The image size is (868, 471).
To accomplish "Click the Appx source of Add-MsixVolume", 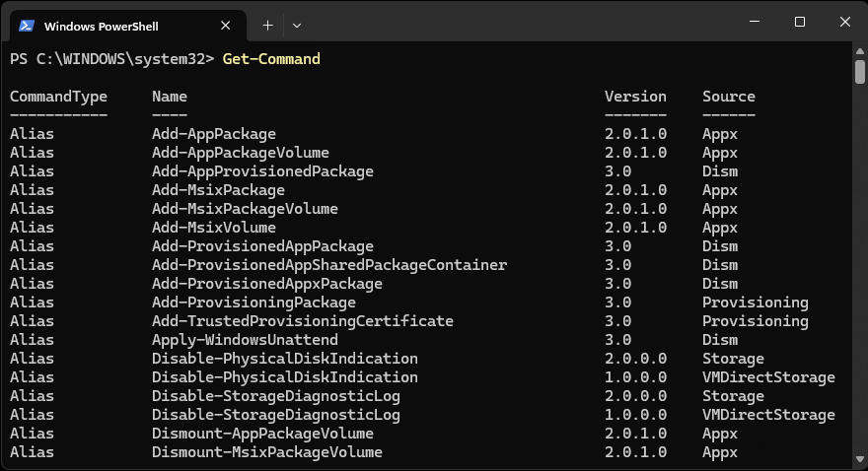I will pyautogui.click(x=720, y=228).
